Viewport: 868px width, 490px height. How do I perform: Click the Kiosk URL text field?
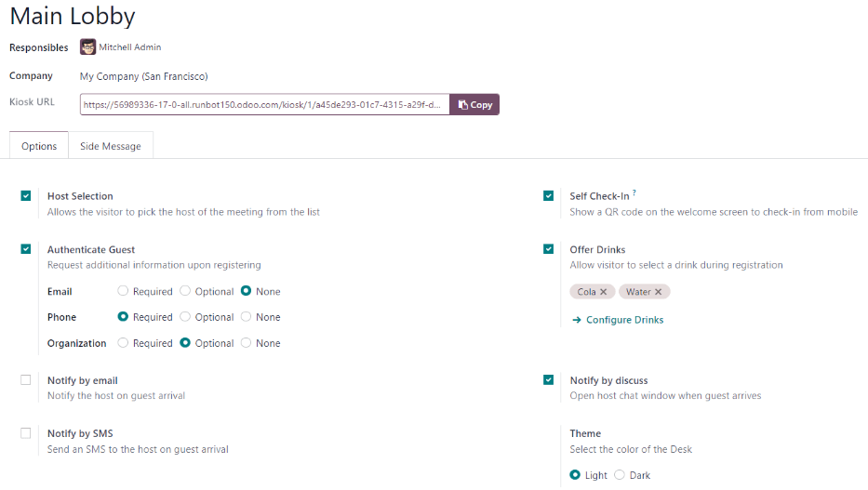click(264, 105)
